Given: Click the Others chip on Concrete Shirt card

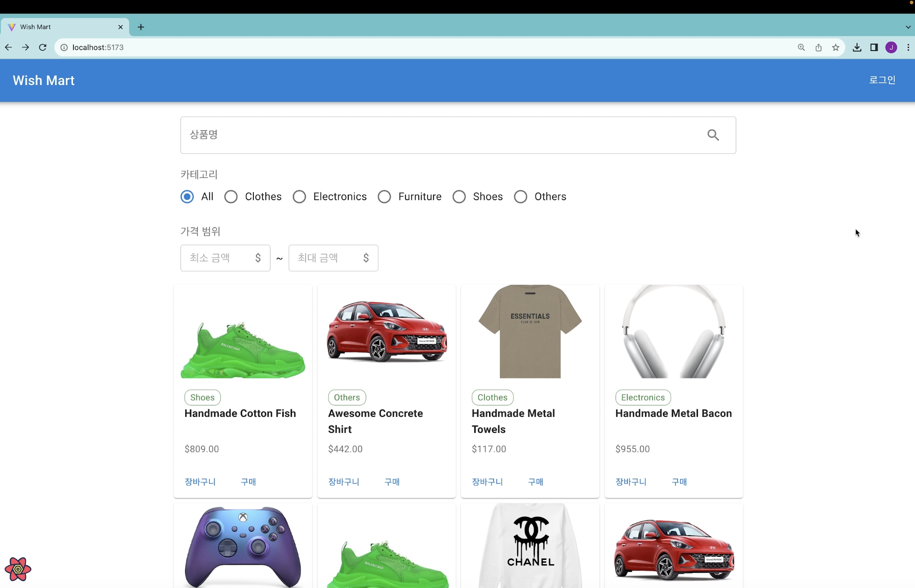Looking at the screenshot, I should point(347,397).
